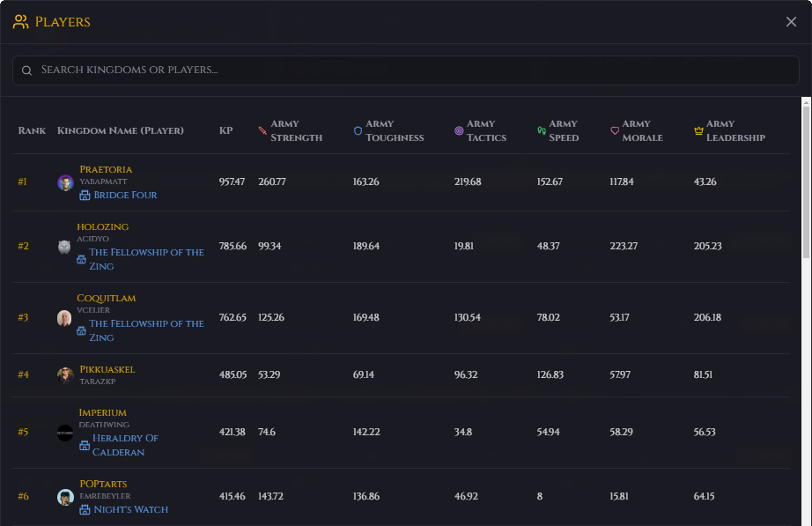Screen dimensions: 812x526
Task: Open the Coquitlam kingdom name
Action: click(107, 299)
